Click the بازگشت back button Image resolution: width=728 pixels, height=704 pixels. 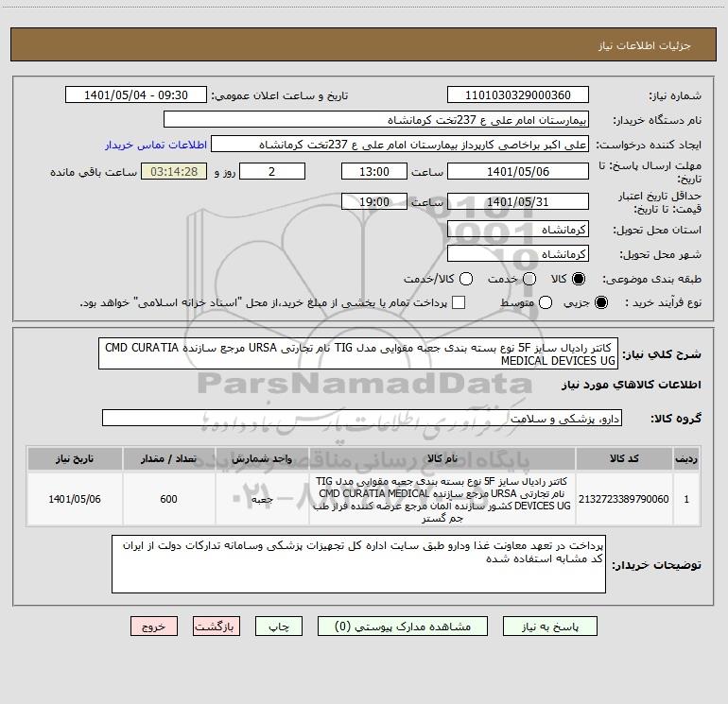(x=217, y=627)
